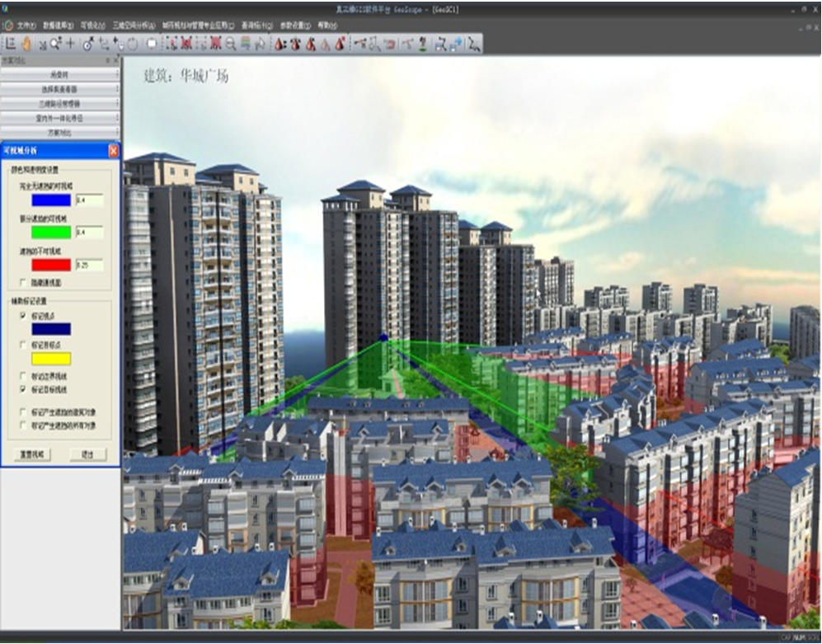The image size is (822, 644).
Task: Click the first red cone analysis icon
Action: [x=279, y=44]
